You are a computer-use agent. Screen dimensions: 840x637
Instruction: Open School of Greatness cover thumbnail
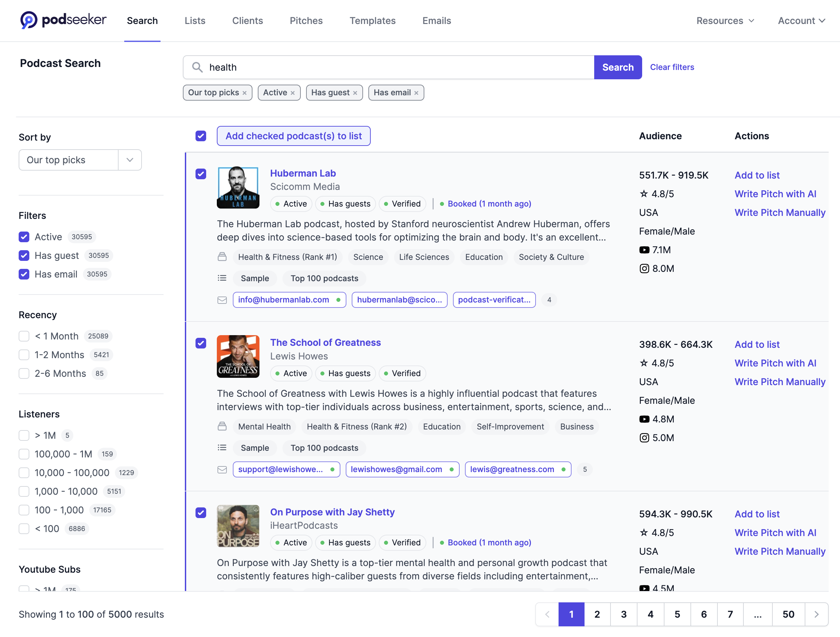click(x=238, y=357)
